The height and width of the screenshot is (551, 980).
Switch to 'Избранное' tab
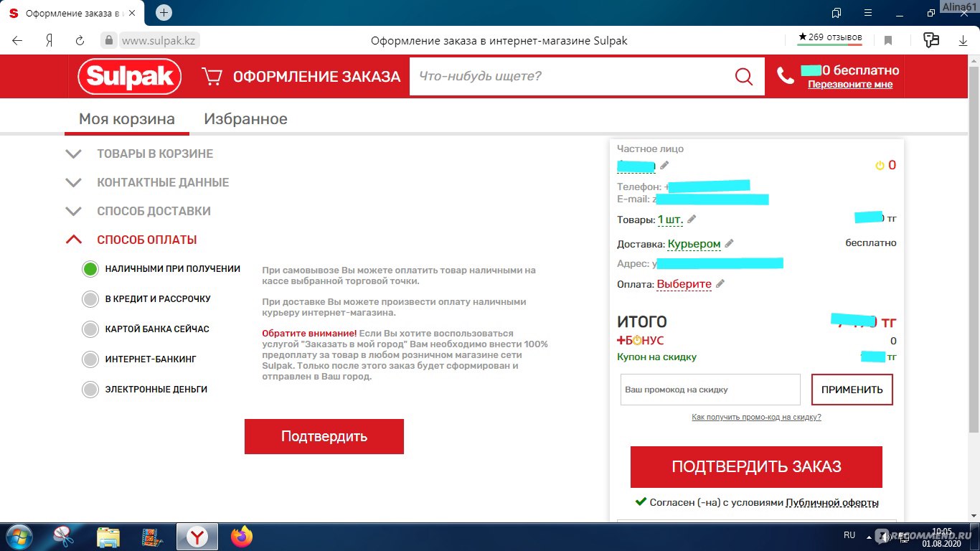pyautogui.click(x=245, y=119)
